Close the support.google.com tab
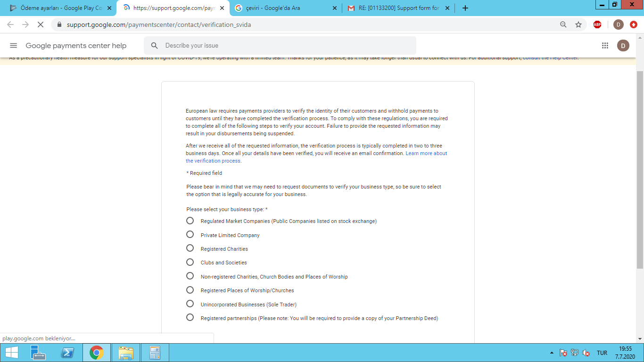 click(x=222, y=8)
